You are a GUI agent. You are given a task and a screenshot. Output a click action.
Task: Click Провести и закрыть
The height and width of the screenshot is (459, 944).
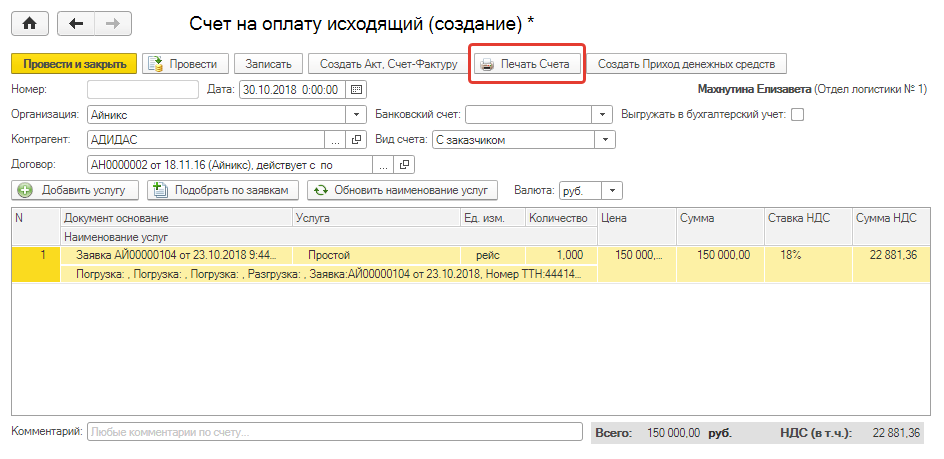pos(75,64)
